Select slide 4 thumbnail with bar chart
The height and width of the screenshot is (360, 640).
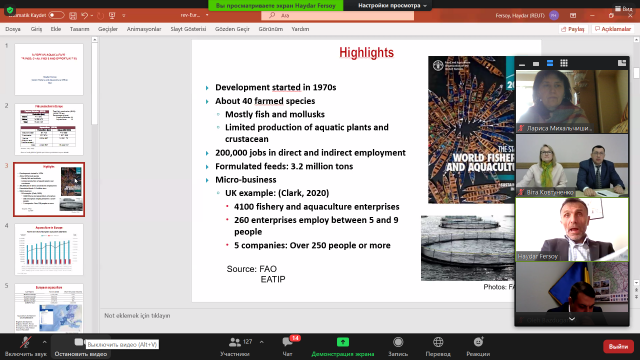(x=49, y=249)
